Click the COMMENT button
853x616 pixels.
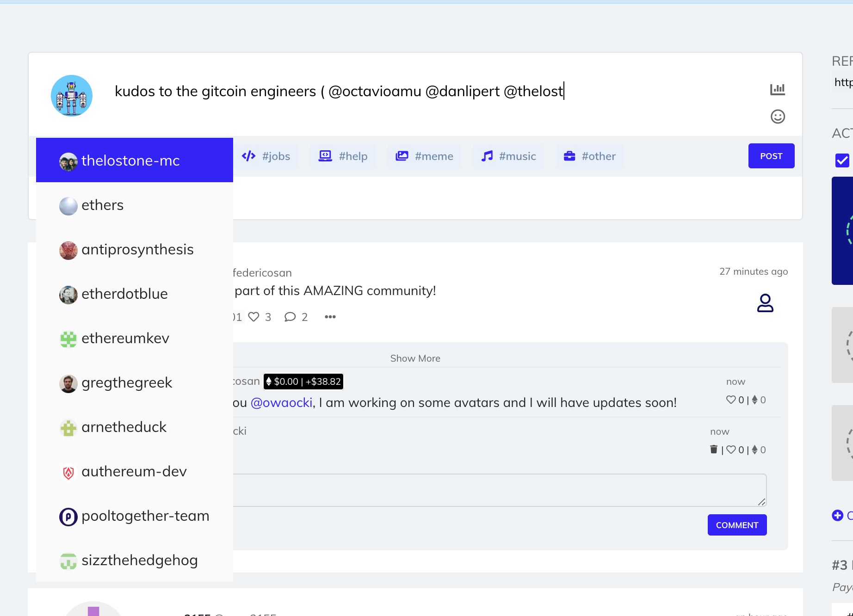tap(737, 525)
